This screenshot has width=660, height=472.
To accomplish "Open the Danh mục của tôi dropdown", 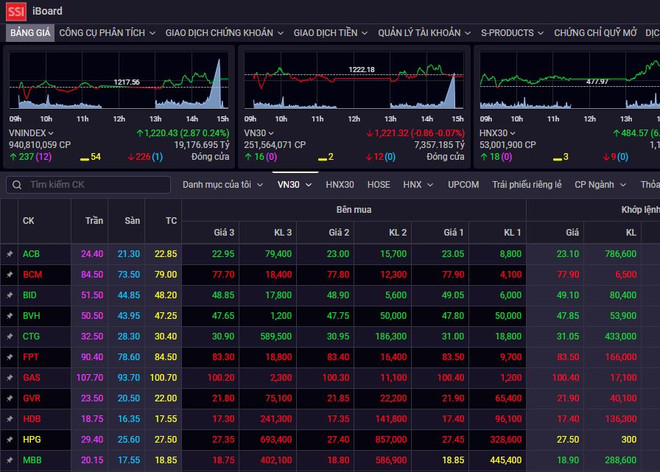I will click(x=222, y=185).
